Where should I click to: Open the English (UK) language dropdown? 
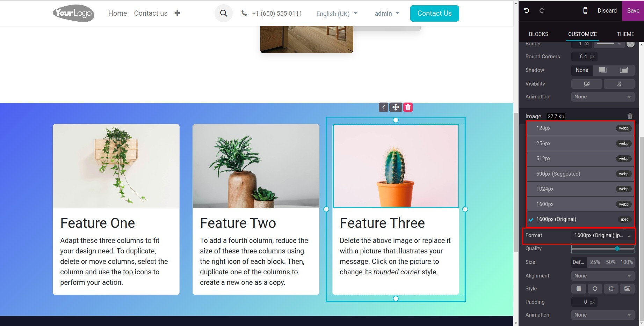(337, 14)
